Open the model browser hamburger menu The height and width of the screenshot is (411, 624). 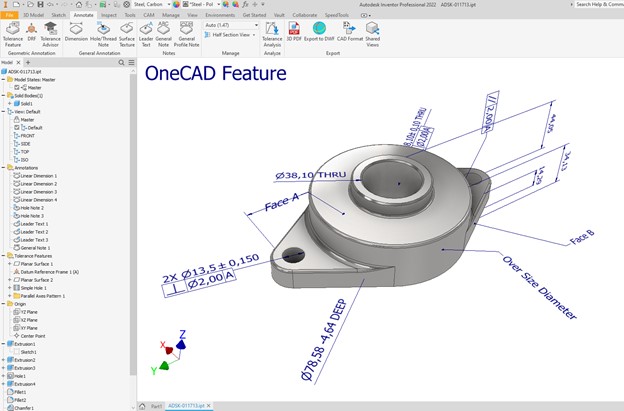[x=131, y=62]
